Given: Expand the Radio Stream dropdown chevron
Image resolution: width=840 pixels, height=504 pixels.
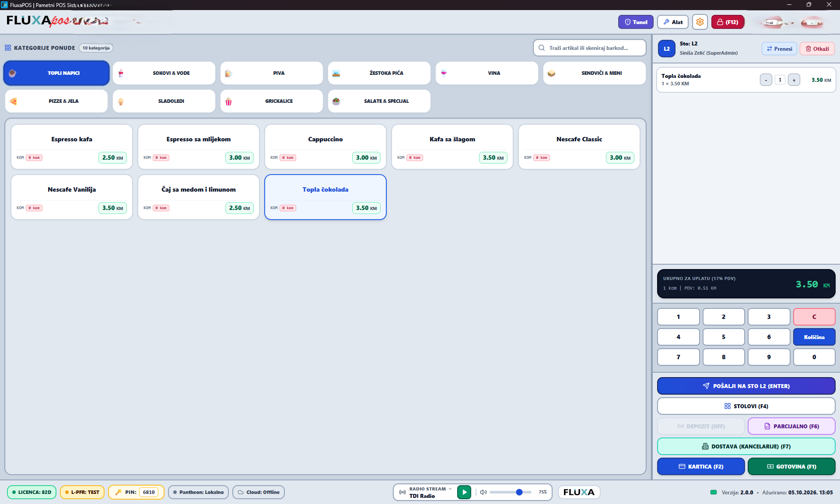Looking at the screenshot, I should (450, 489).
